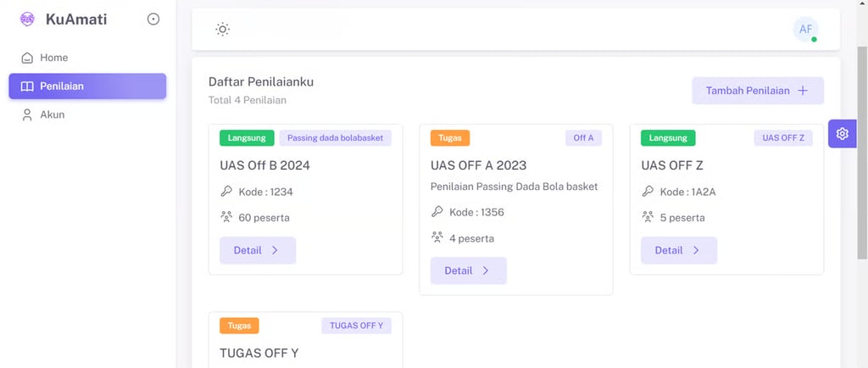Open the AF user avatar menu
868x368 pixels.
tap(805, 29)
